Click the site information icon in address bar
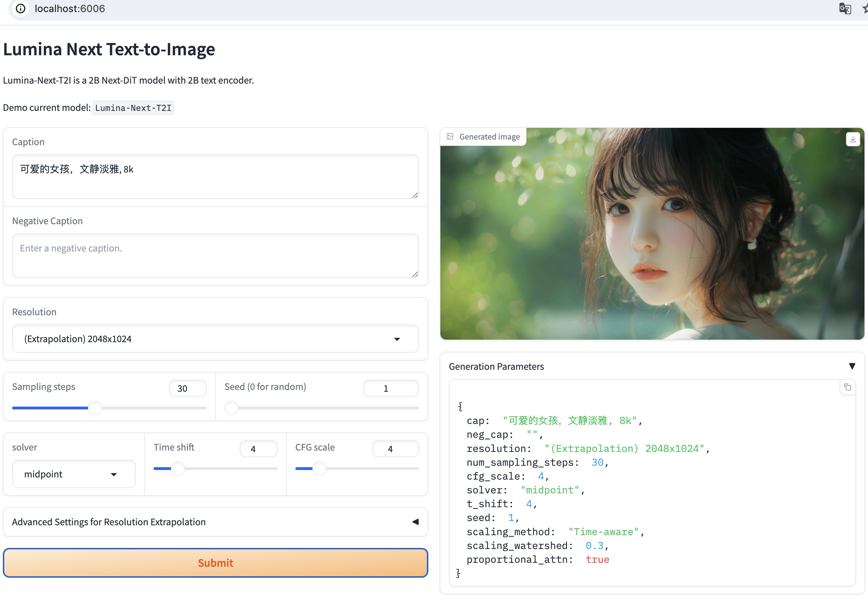The image size is (868, 600). pyautogui.click(x=21, y=8)
